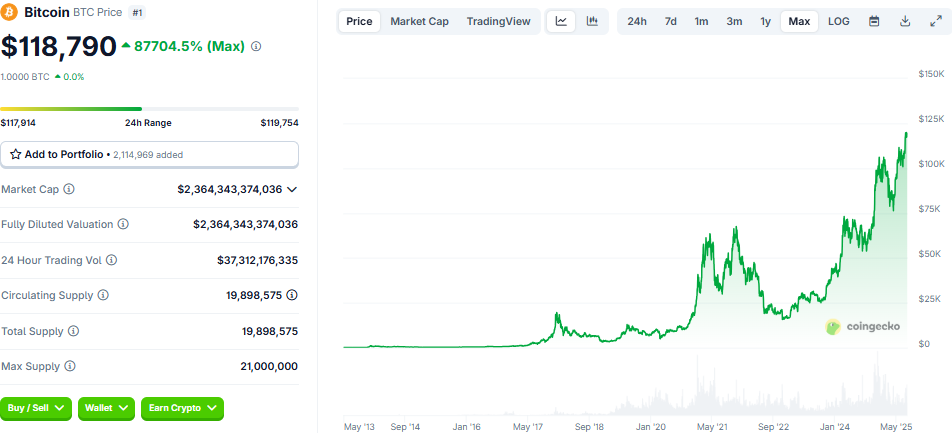The width and height of the screenshot is (952, 433).
Task: Switch to the TradingView tab
Action: click(498, 21)
